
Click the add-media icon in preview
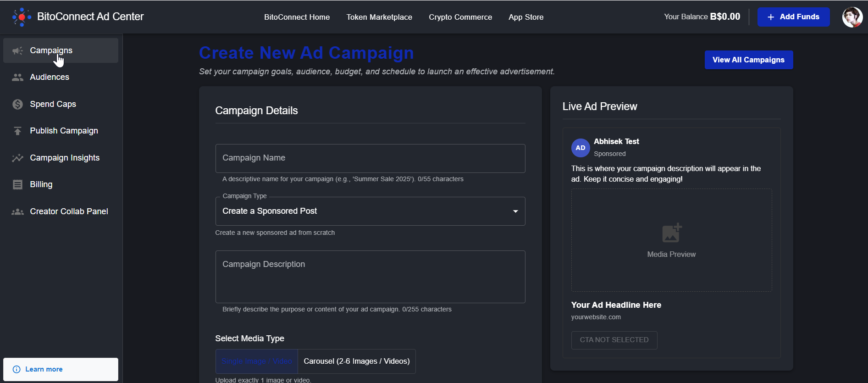pos(671,233)
